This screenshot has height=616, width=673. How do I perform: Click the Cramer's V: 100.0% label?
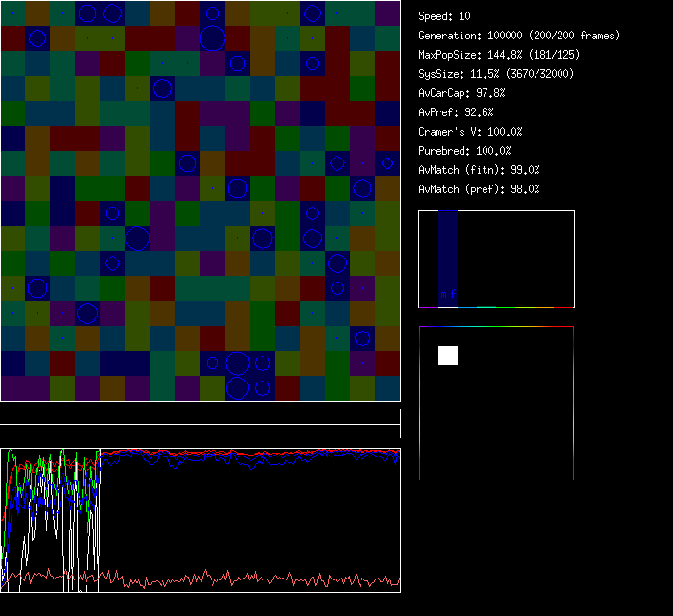click(x=470, y=132)
